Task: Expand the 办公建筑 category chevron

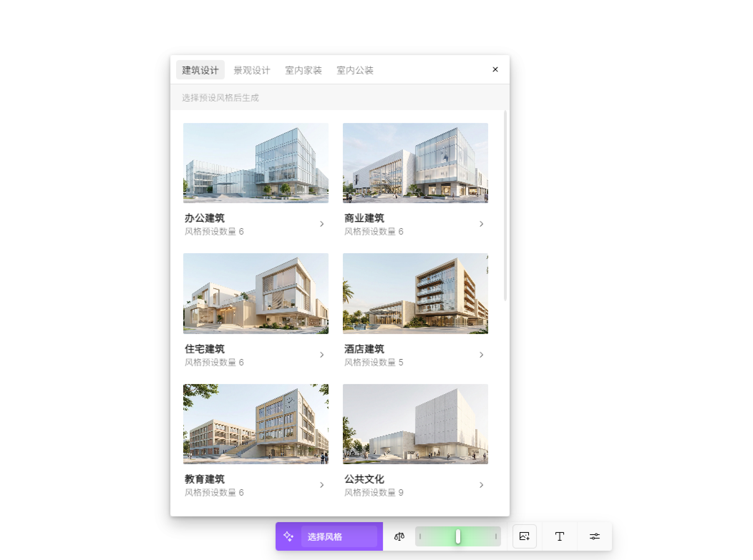Action: click(x=322, y=224)
